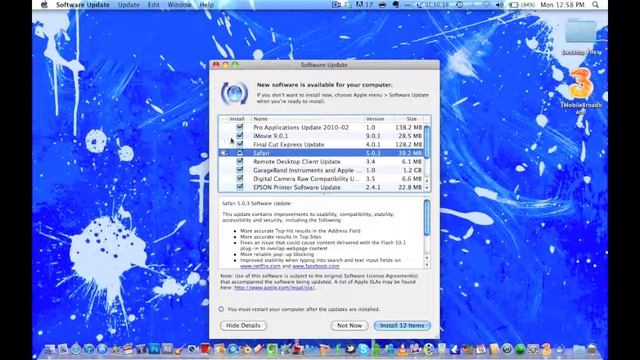Open the 3MobileBroadband desktop icon

pyautogui.click(x=581, y=91)
